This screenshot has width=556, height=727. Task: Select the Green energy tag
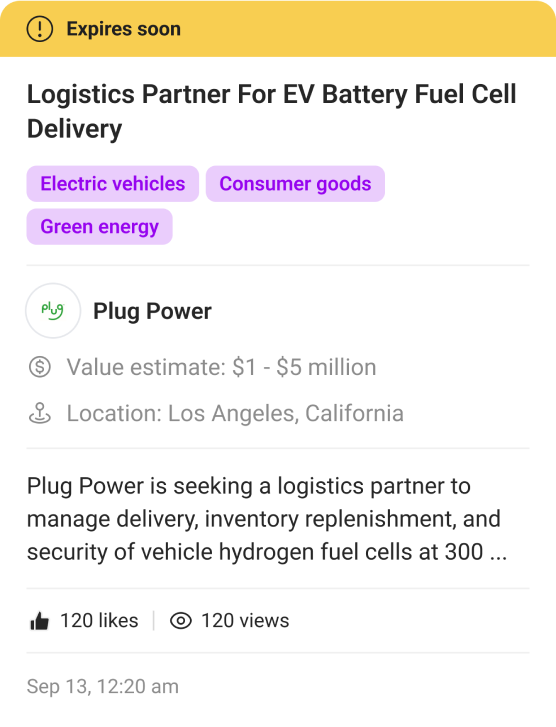[x=100, y=227]
